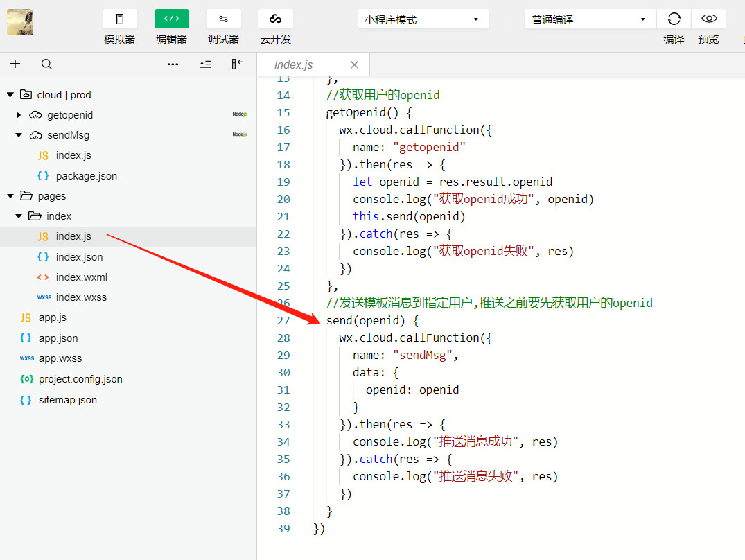Expand the getopenid cloud function
Viewport: 745px width, 560px height.
pos(19,115)
